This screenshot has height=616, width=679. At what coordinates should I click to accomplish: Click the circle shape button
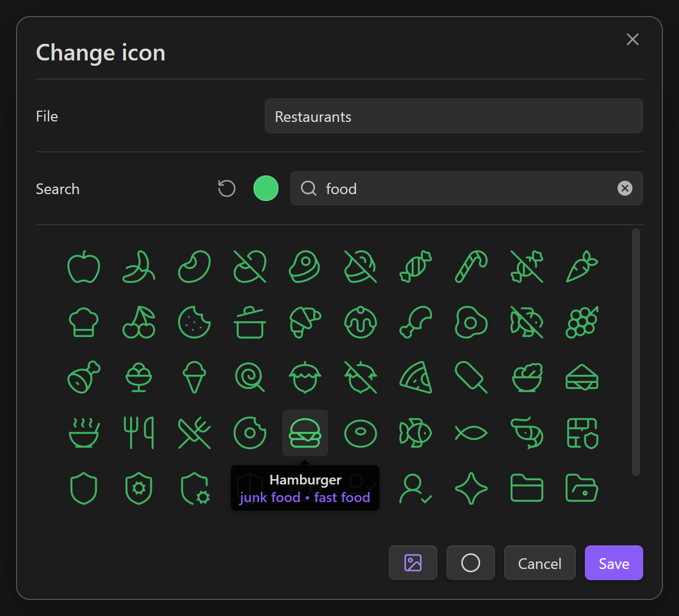point(470,563)
